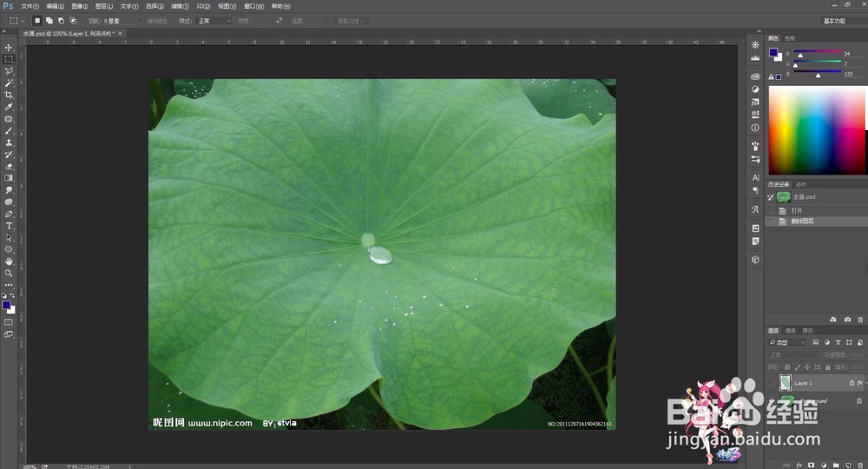Adjust the R color slider
Image resolution: width=868 pixels, height=469 pixels.
tap(800, 54)
